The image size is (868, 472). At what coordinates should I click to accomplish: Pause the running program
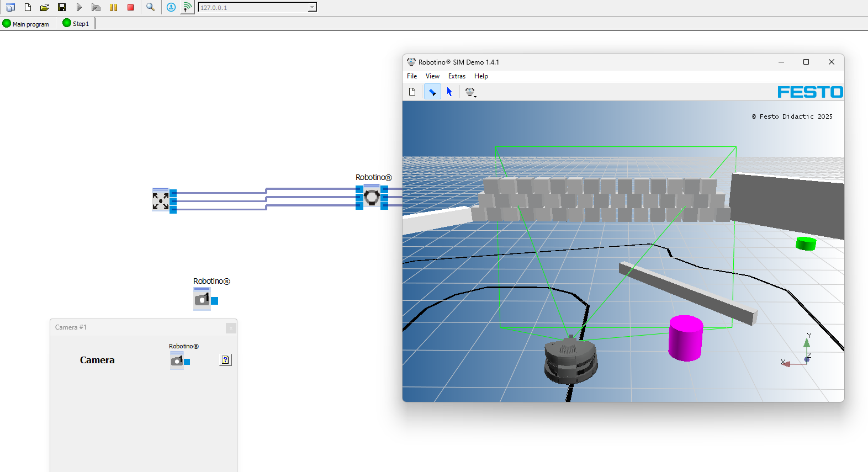pyautogui.click(x=113, y=8)
